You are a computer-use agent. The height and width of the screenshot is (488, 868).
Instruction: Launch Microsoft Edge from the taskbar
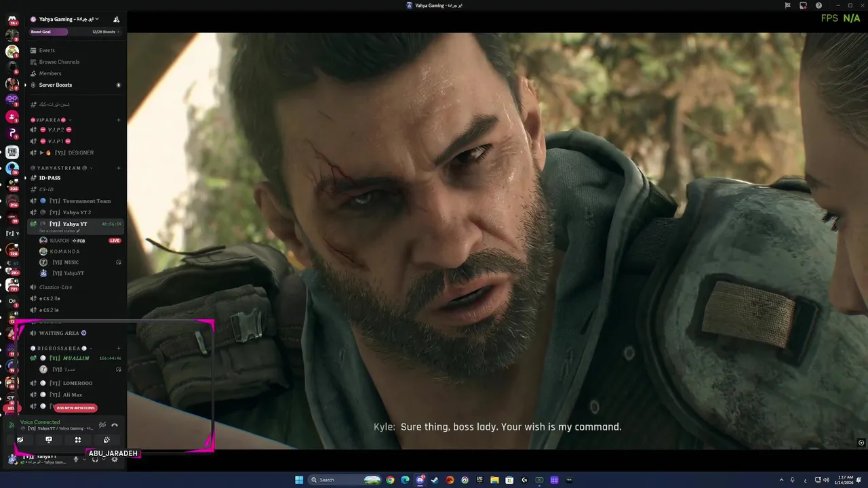[x=405, y=480]
